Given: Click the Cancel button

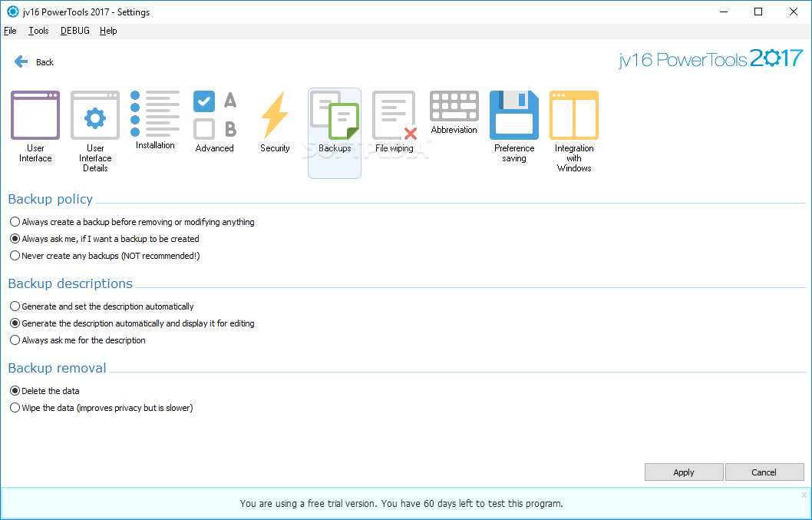Looking at the screenshot, I should (x=764, y=472).
